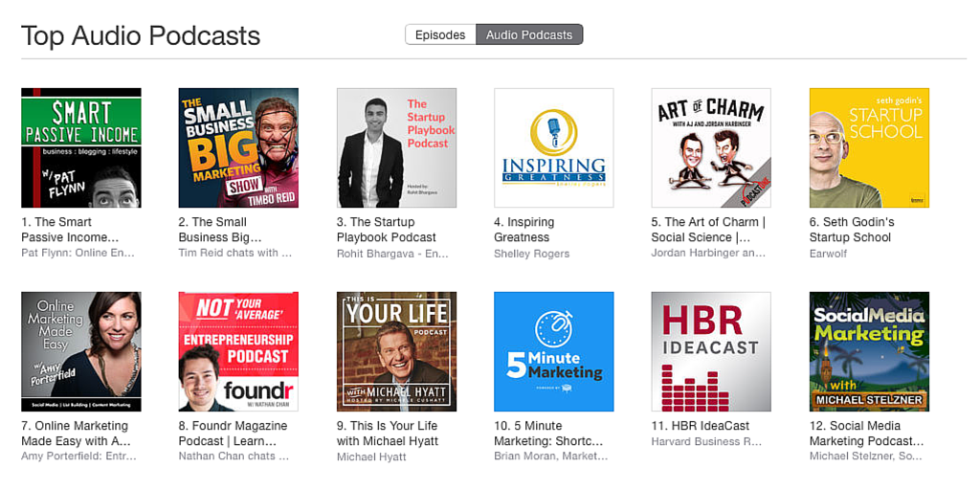This screenshot has height=490, width=980.
Task: Open Art of Charm podcast artwork
Action: 711,147
